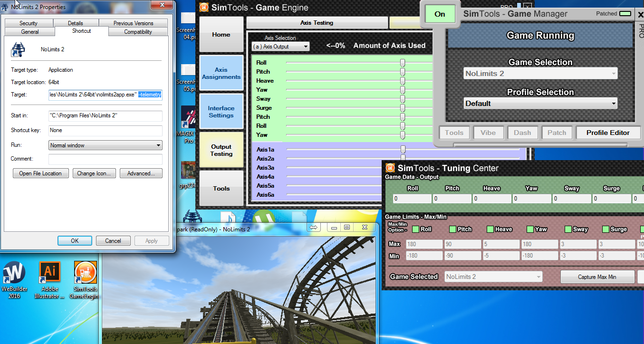The height and width of the screenshot is (344, 644).
Task: Click Tools button in Game Manager
Action: pos(454,133)
